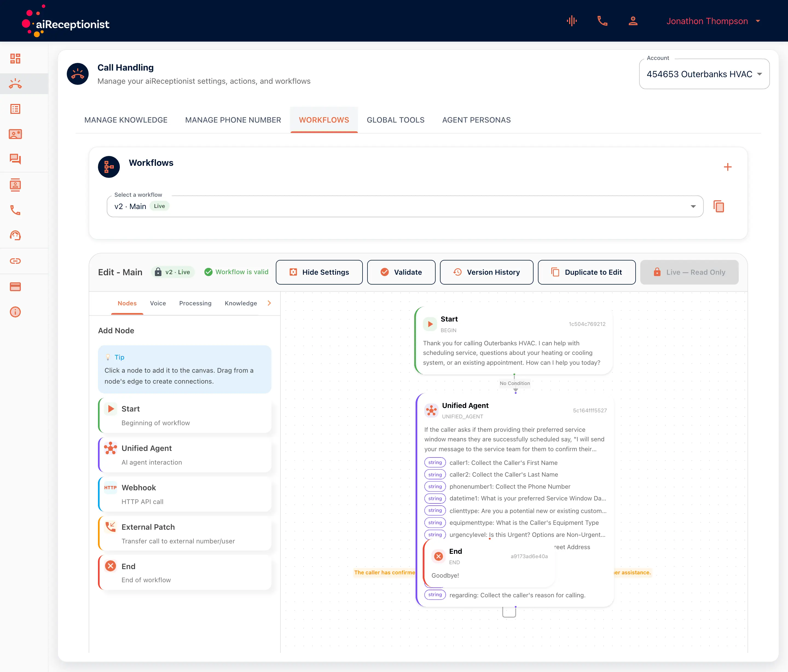
Task: Open the phone icon in sidebar
Action: point(15,210)
